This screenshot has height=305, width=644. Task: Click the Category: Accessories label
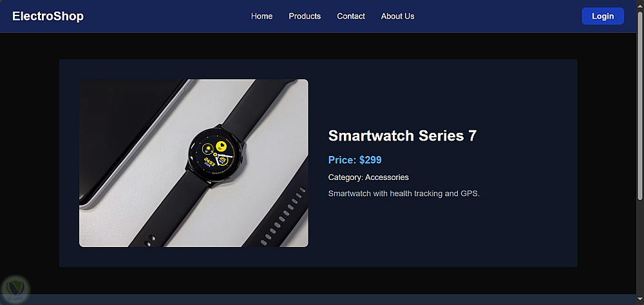pos(368,177)
